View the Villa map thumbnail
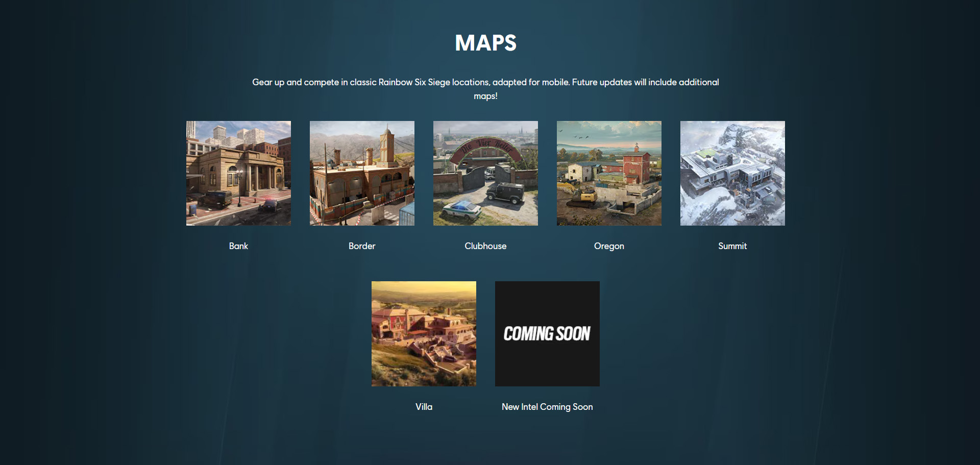This screenshot has height=465, width=980. pyautogui.click(x=424, y=333)
